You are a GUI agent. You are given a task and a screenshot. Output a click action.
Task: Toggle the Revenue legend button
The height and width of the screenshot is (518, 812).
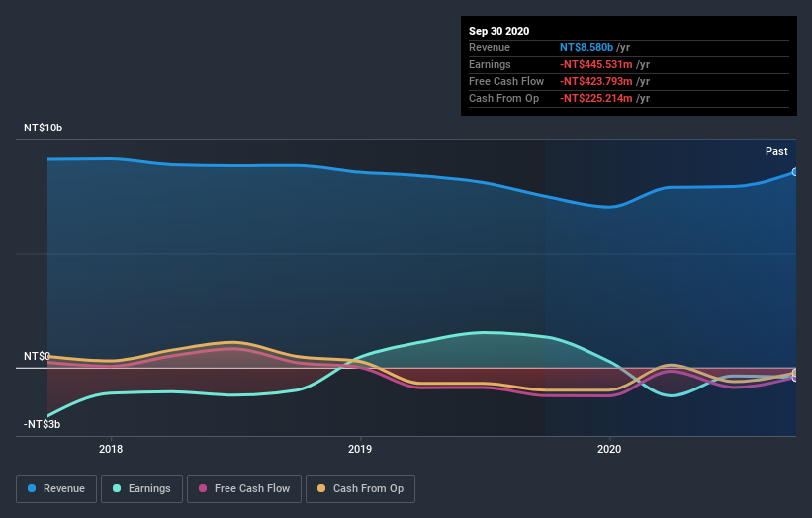pyautogui.click(x=56, y=489)
